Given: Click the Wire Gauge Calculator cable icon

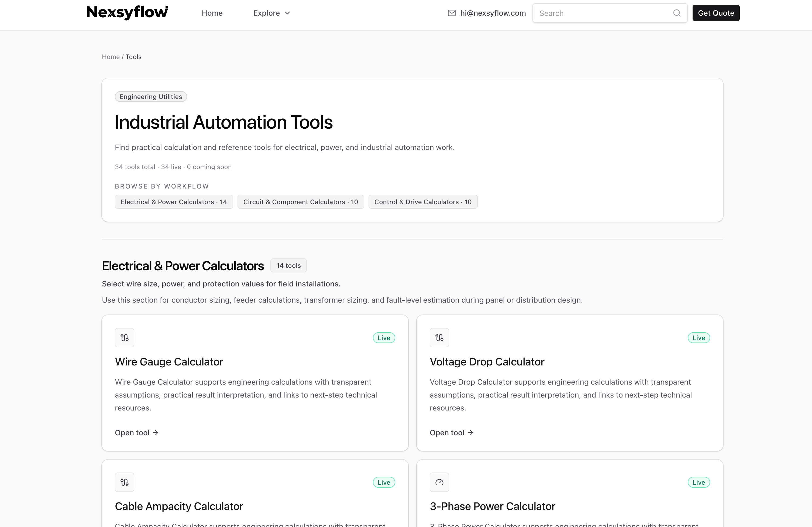Looking at the screenshot, I should click(x=125, y=338).
